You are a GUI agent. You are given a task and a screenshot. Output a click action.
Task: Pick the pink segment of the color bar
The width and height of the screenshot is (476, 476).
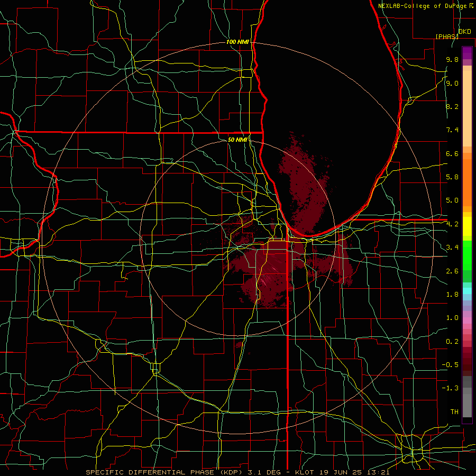(x=467, y=321)
